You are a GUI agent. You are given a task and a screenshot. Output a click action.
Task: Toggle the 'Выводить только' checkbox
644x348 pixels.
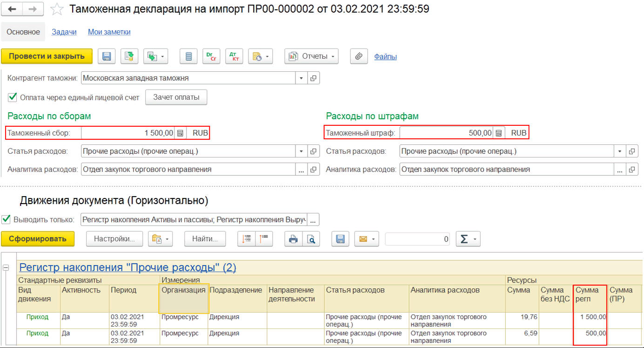pos(7,219)
